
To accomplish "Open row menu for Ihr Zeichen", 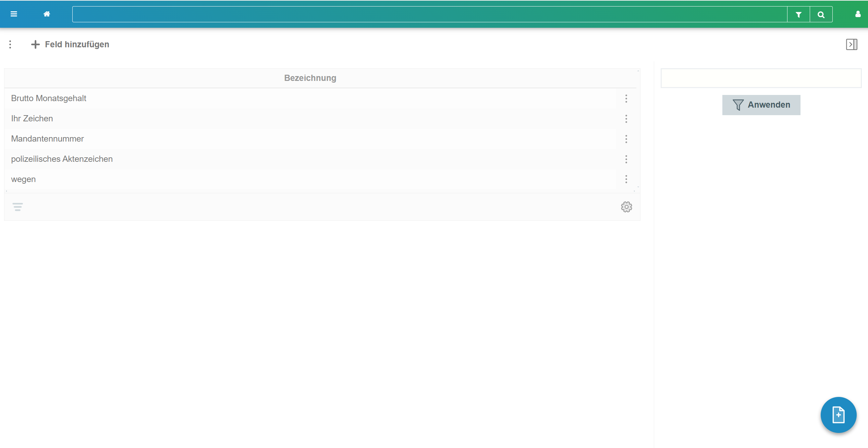I will pos(626,119).
